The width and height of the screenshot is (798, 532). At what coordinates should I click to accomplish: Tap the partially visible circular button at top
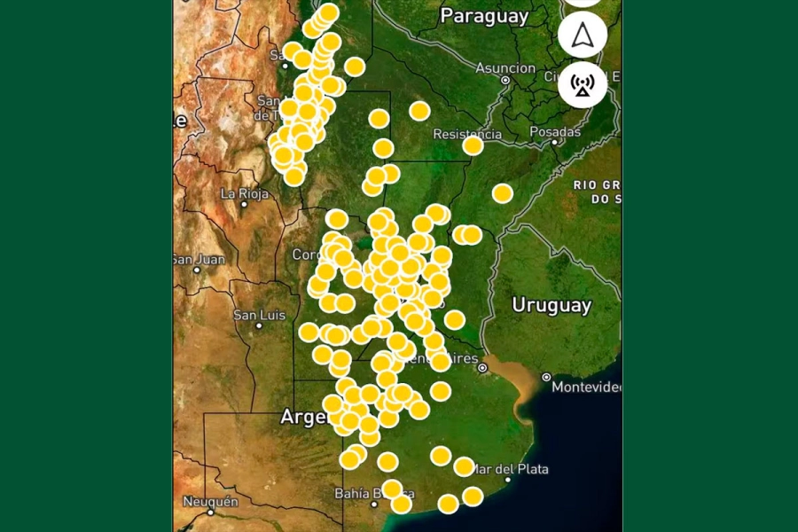pyautogui.click(x=583, y=3)
